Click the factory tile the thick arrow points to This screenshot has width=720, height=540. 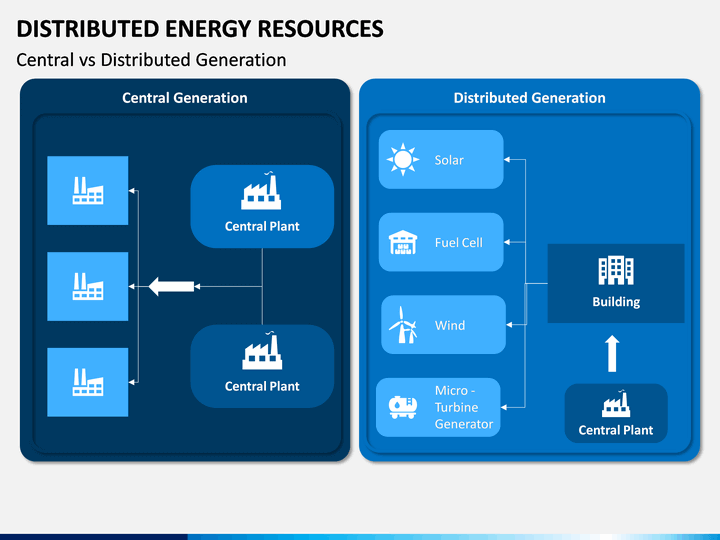tap(88, 287)
